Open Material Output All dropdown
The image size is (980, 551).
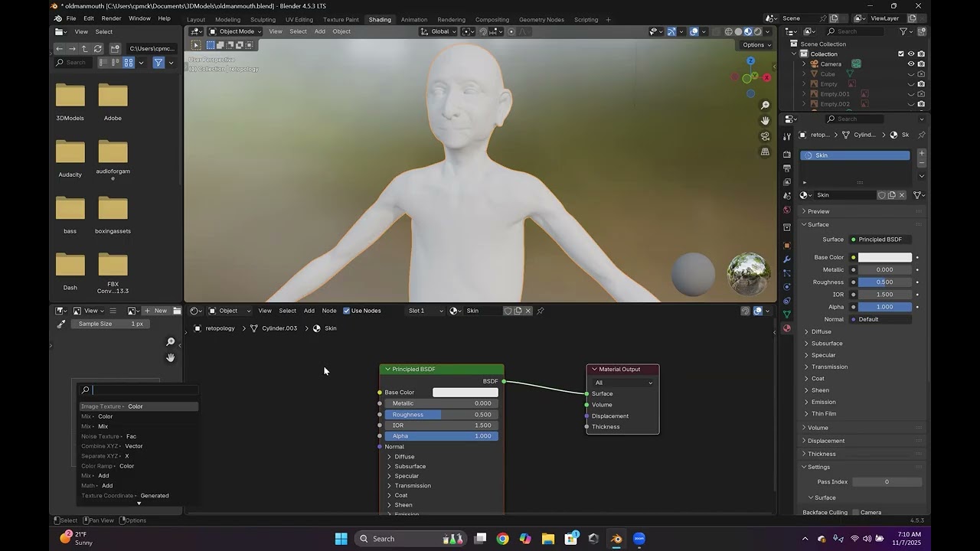[x=623, y=383]
